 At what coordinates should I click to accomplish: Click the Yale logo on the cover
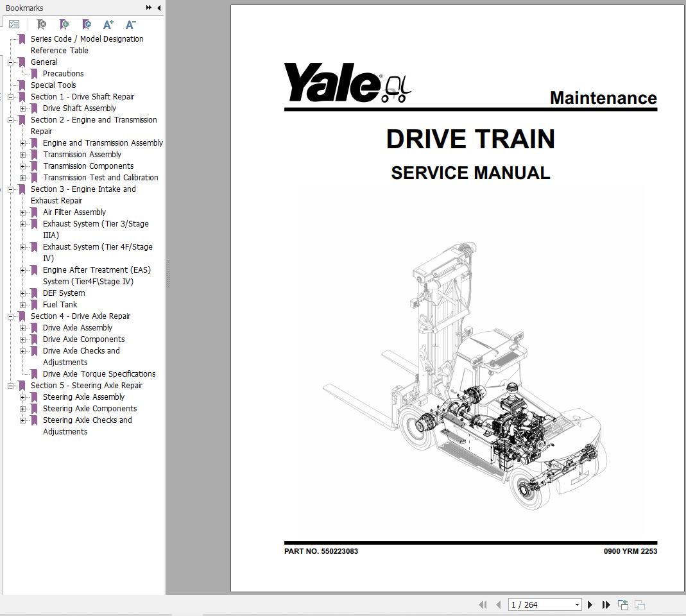click(347, 83)
